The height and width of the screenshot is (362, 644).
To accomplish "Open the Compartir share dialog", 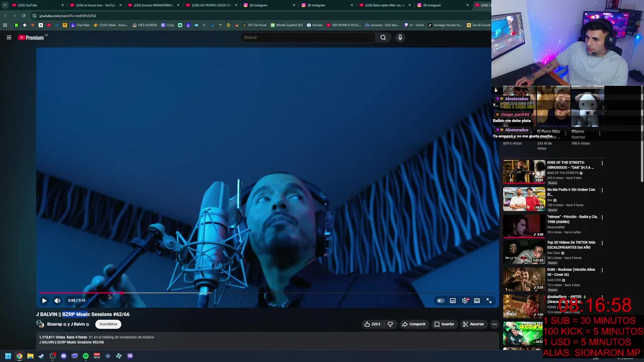I will 414,324.
